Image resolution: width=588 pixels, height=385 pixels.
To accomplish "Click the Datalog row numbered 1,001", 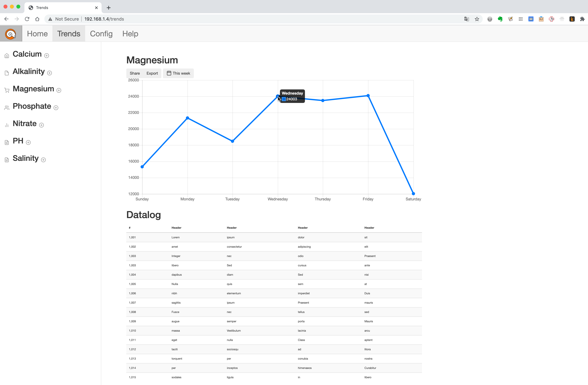I will [x=274, y=237].
